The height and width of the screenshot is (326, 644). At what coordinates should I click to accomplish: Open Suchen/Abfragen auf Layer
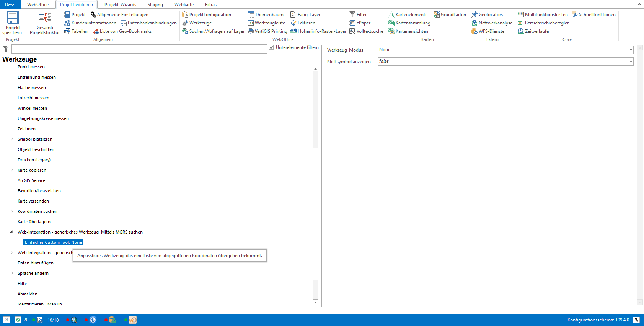(214, 31)
